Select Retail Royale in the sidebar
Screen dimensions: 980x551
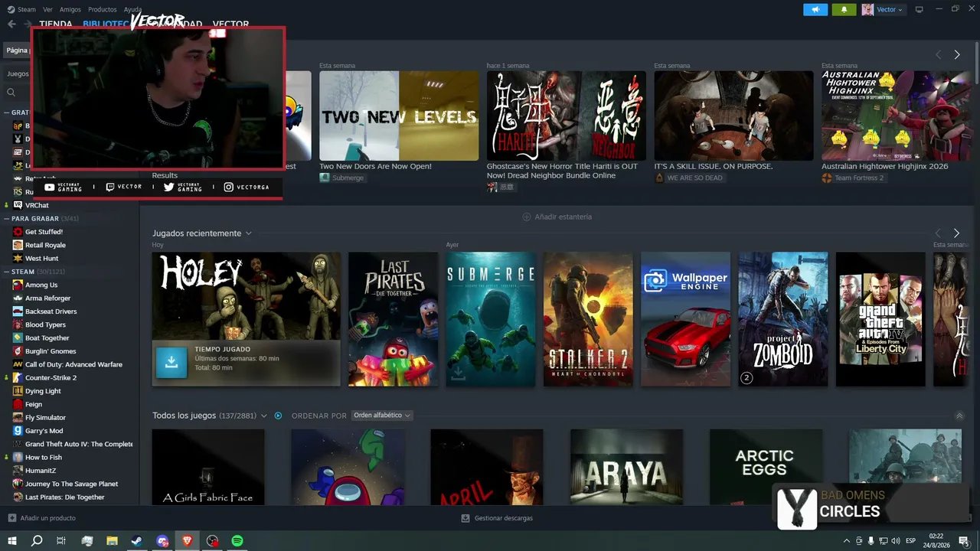tap(45, 245)
